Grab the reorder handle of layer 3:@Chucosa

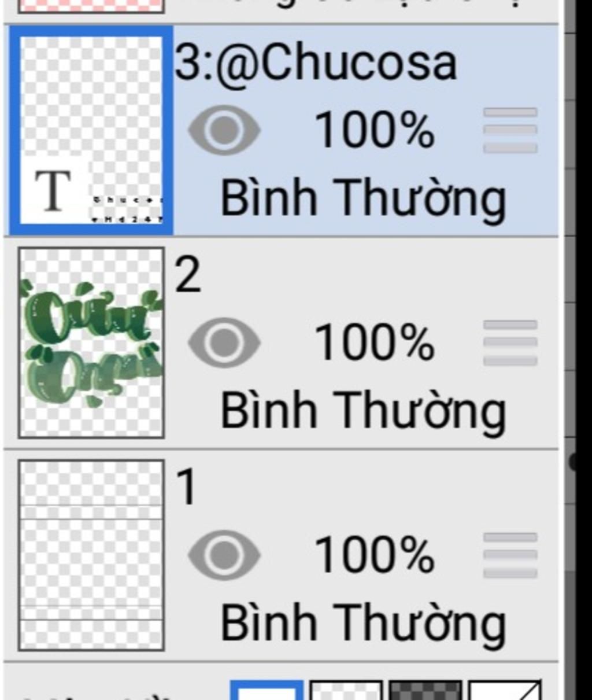[x=510, y=130]
